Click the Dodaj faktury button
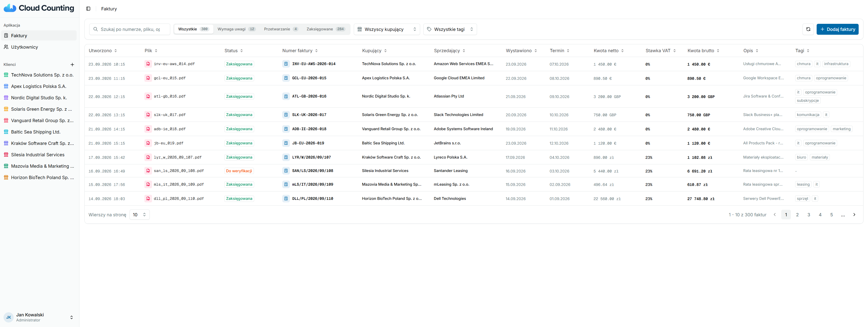The width and height of the screenshot is (868, 327). [837, 29]
